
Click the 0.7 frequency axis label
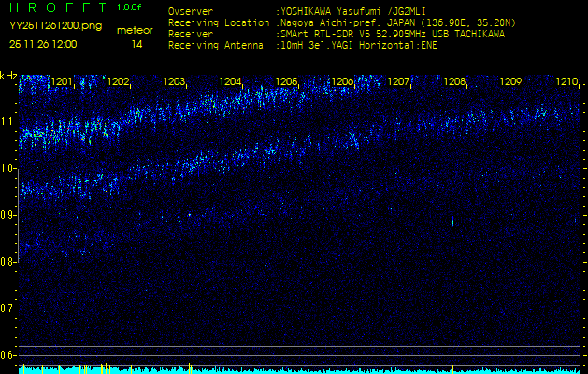(8, 309)
